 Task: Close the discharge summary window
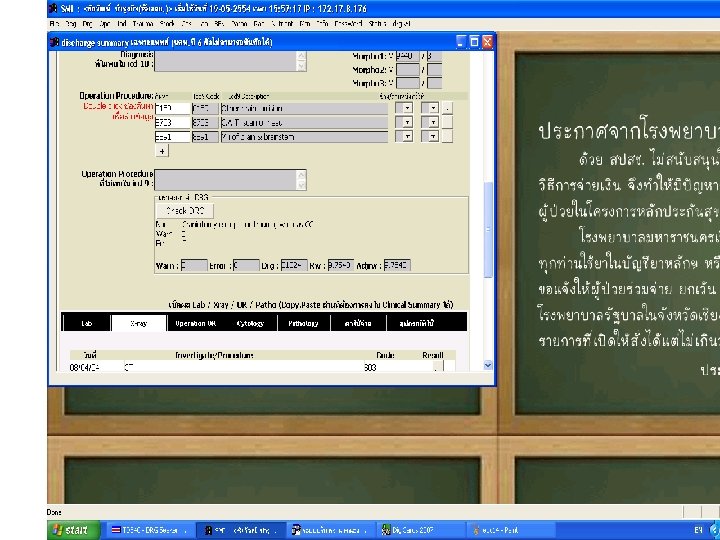[x=487, y=42]
